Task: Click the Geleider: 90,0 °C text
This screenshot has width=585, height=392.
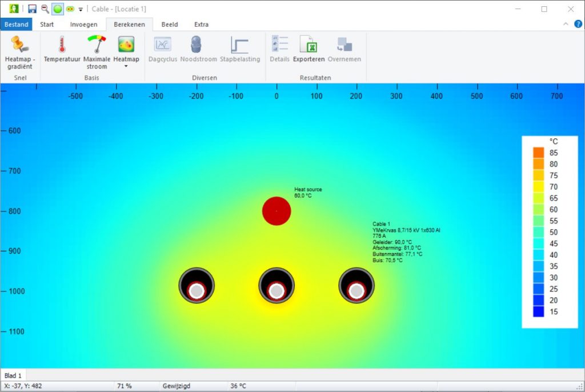Action: [392, 242]
